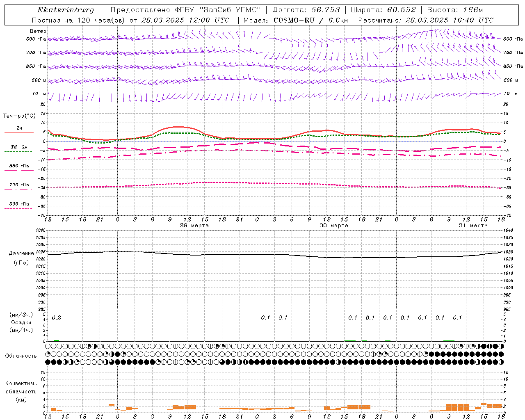
Task: Click the left '10 м' wind level label
Action: (x=39, y=94)
